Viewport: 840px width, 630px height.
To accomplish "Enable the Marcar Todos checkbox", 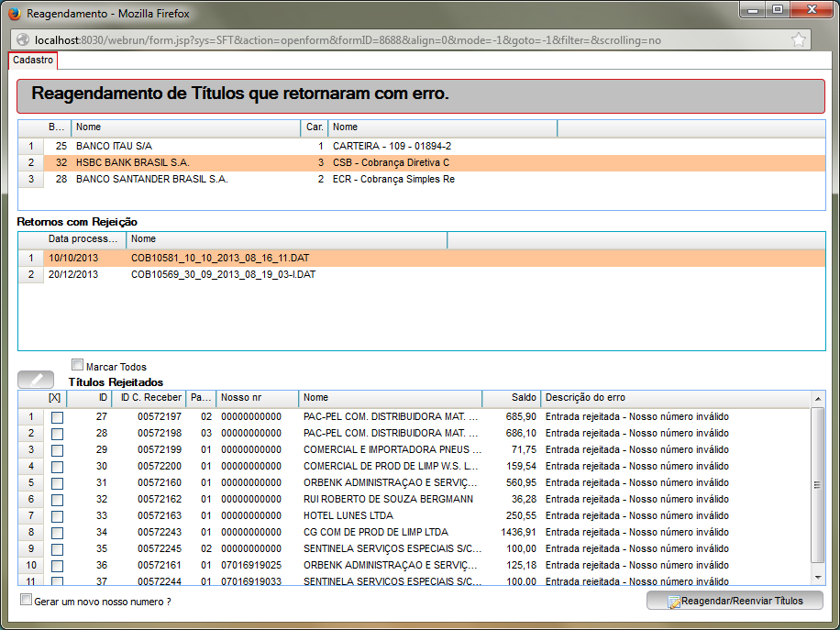I will click(x=78, y=365).
